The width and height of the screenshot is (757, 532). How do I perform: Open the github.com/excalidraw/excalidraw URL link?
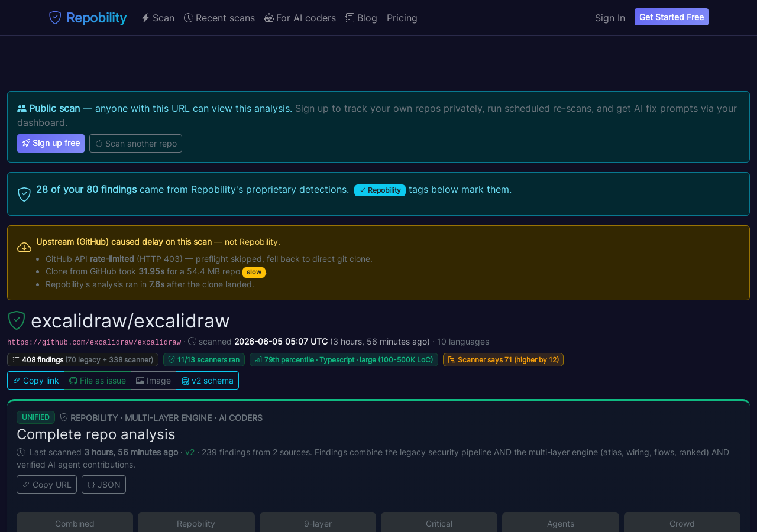[94, 342]
